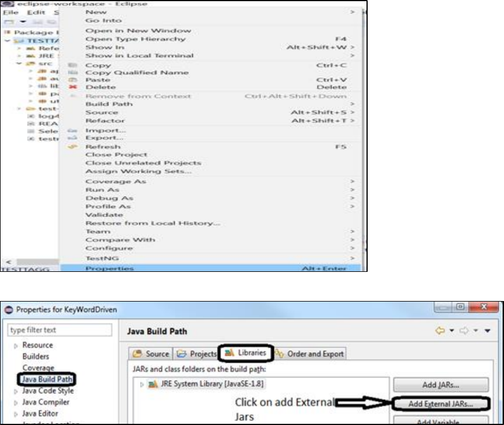Switch to the Projects tab
The image size is (504, 425).
click(x=196, y=354)
